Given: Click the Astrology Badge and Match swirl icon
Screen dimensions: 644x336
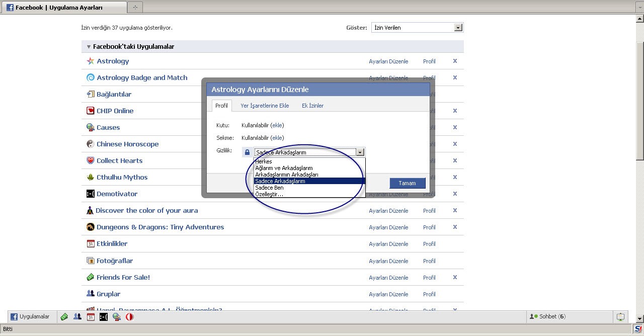Looking at the screenshot, I should (91, 77).
